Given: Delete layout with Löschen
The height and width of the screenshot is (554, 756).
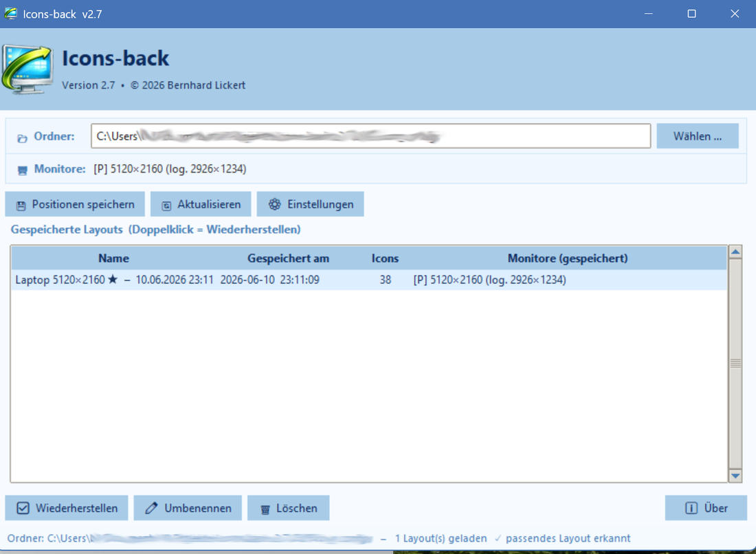Looking at the screenshot, I should point(289,508).
